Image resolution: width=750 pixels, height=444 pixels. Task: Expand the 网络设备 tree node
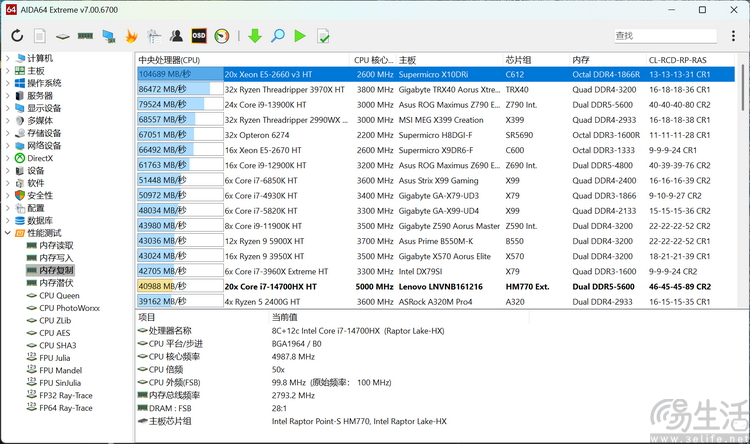coord(8,145)
